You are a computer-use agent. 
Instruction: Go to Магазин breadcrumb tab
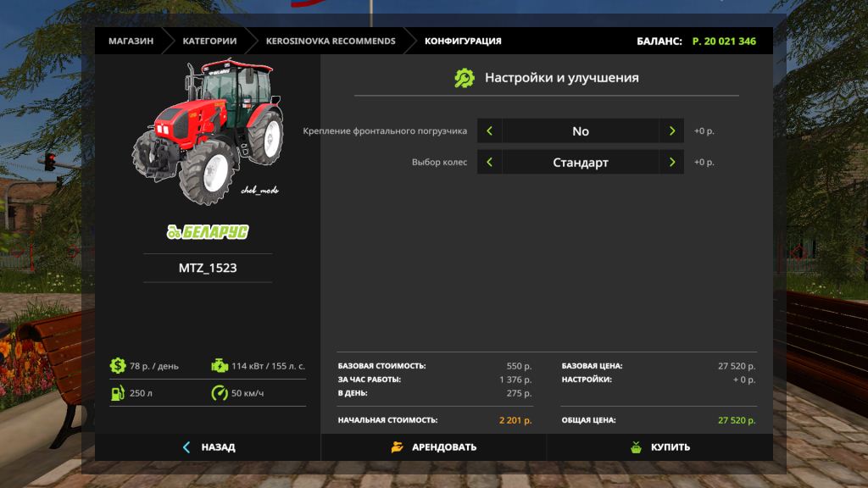(x=131, y=41)
